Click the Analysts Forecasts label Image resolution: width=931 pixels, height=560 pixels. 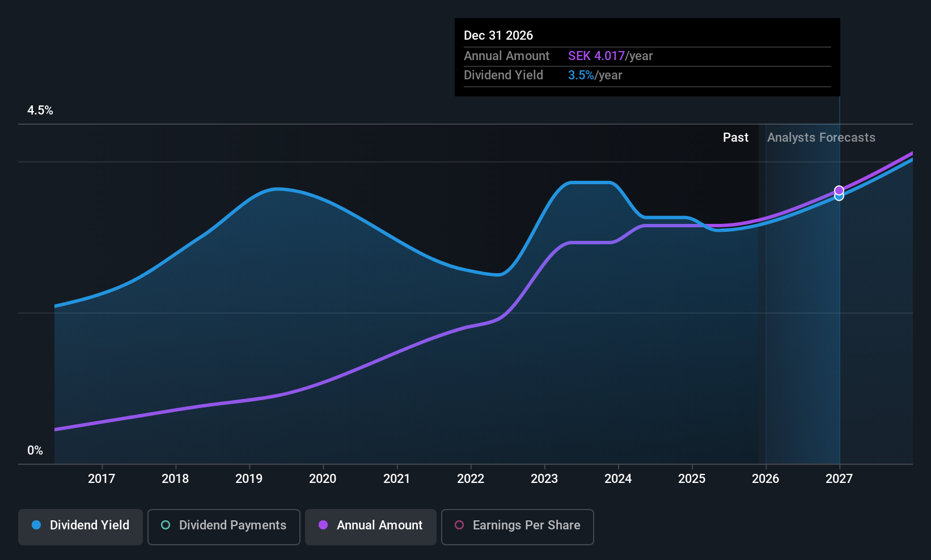point(821,137)
